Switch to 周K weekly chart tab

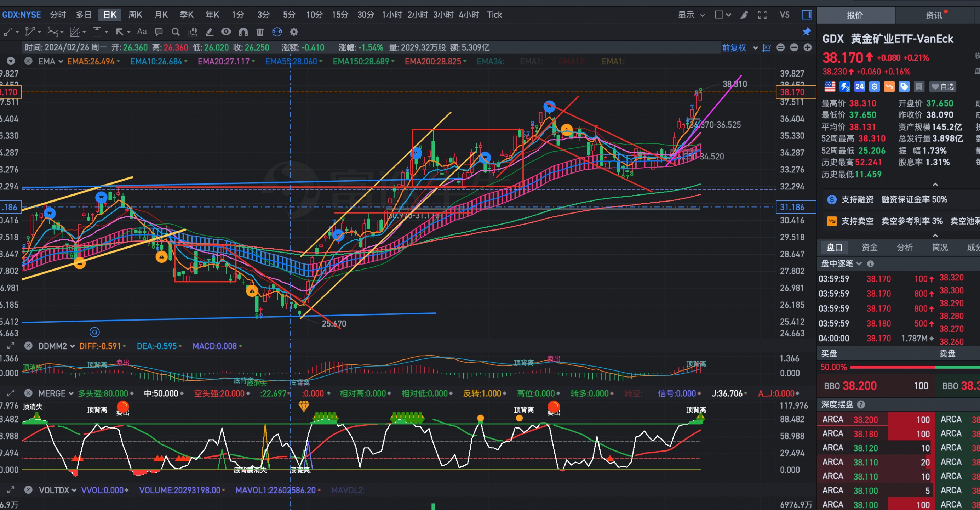[x=135, y=15]
